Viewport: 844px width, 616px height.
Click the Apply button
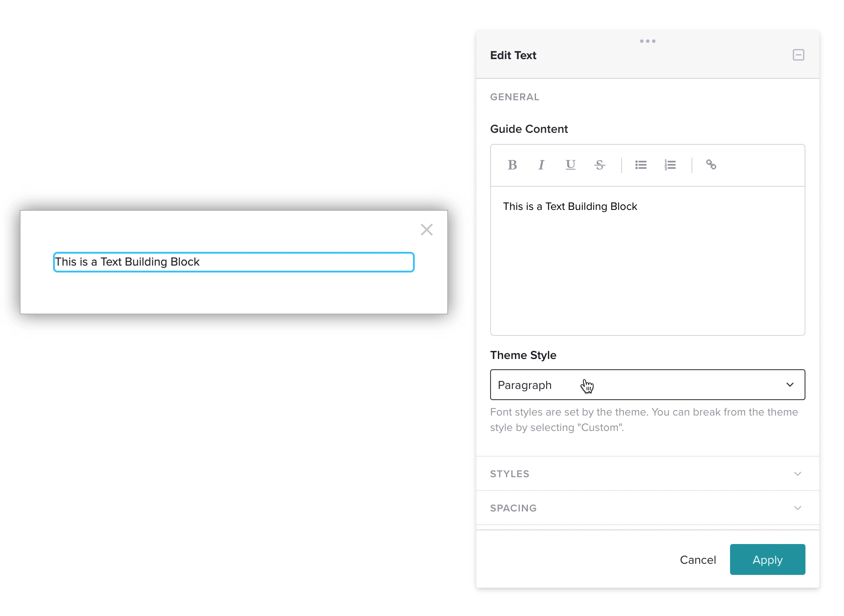point(767,559)
